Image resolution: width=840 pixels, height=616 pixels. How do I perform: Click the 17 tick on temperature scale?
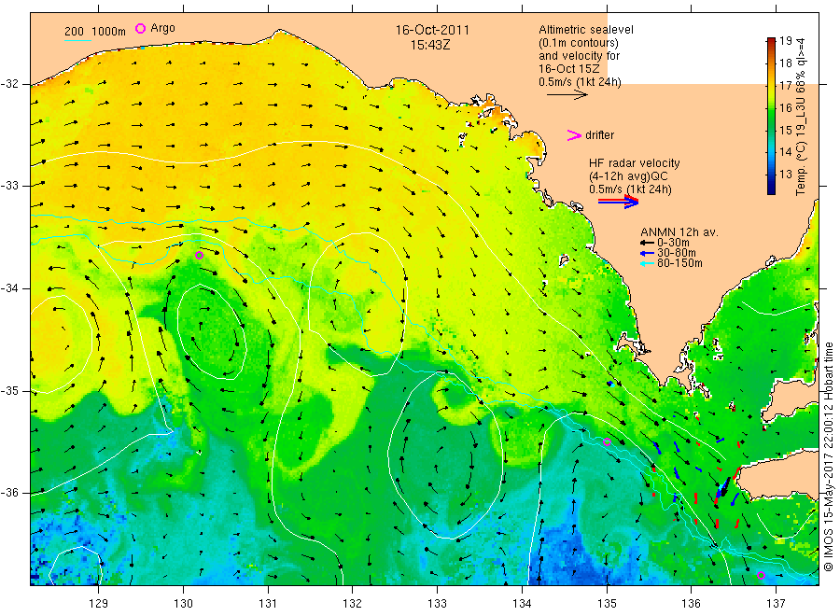[x=785, y=86]
